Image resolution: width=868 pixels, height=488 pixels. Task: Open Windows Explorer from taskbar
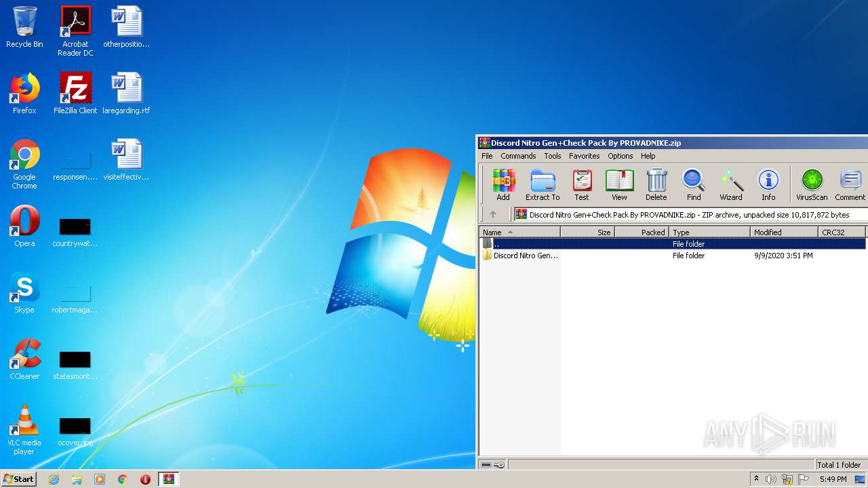coord(77,479)
